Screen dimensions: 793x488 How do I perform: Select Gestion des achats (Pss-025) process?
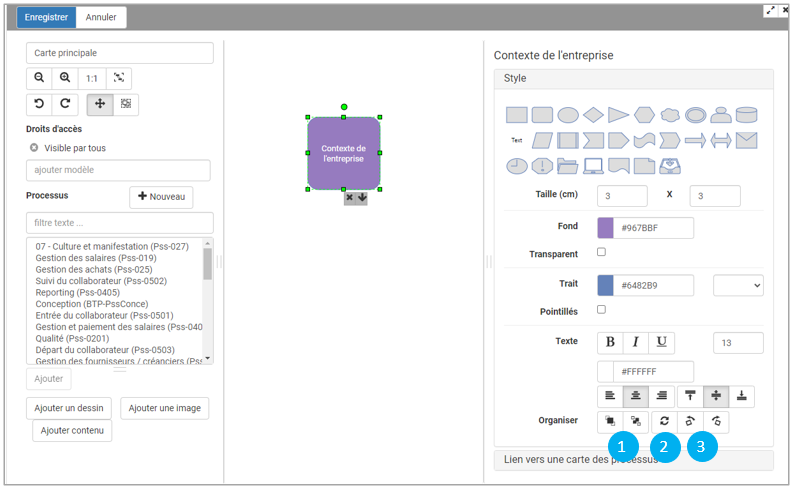tap(94, 270)
